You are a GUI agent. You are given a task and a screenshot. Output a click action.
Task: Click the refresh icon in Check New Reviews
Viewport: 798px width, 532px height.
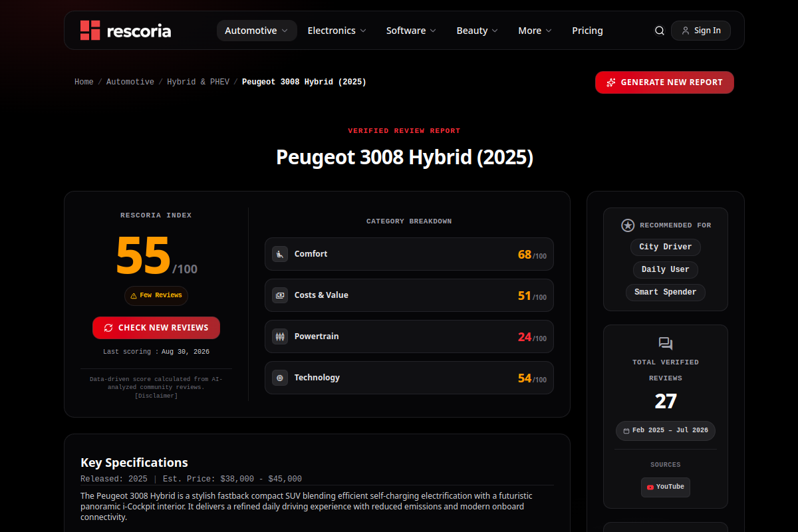click(x=108, y=328)
